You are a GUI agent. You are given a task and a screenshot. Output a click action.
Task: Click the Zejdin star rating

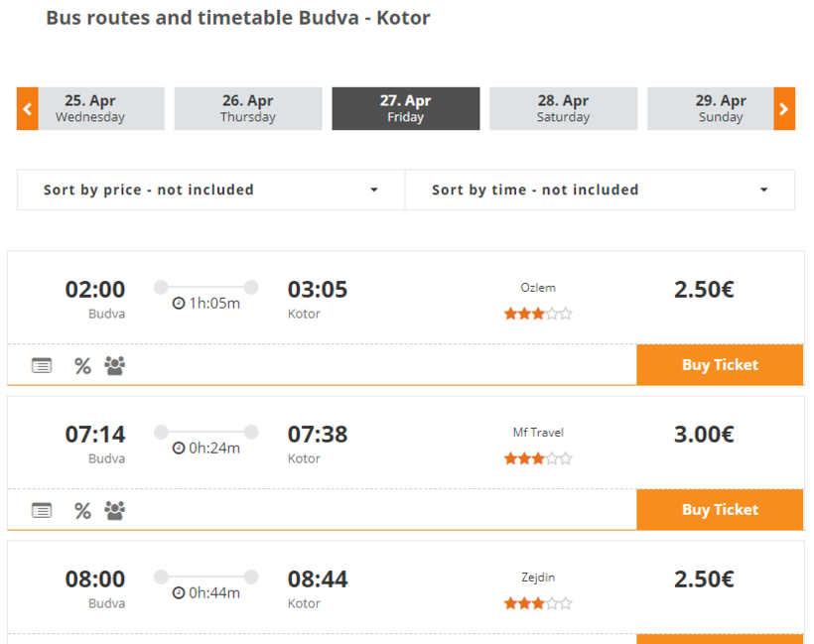[538, 603]
